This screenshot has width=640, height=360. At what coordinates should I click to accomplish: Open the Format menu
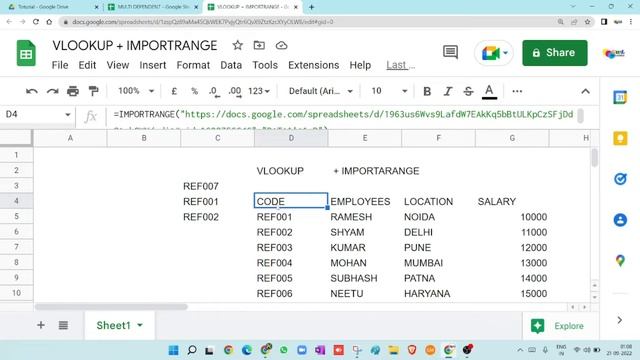pyautogui.click(x=193, y=65)
